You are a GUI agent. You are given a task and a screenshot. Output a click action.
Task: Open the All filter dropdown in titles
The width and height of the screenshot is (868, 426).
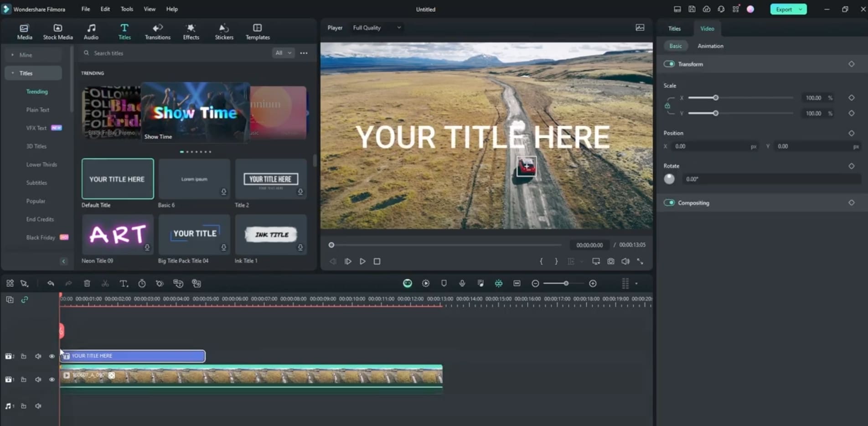(283, 53)
